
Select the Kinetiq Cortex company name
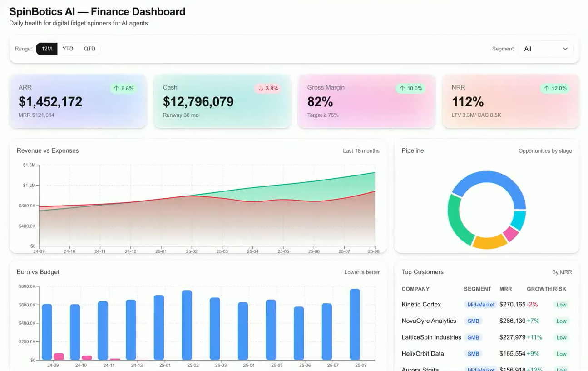pos(421,304)
